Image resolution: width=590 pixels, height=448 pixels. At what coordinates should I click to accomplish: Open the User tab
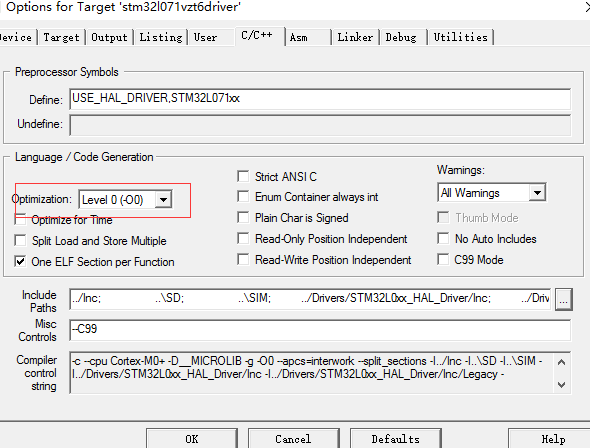pyautogui.click(x=211, y=37)
